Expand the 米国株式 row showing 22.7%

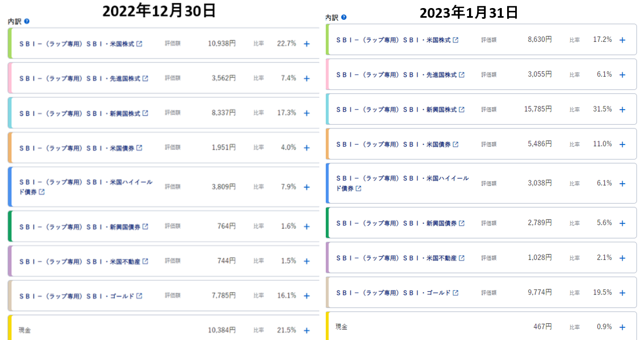pyautogui.click(x=306, y=44)
